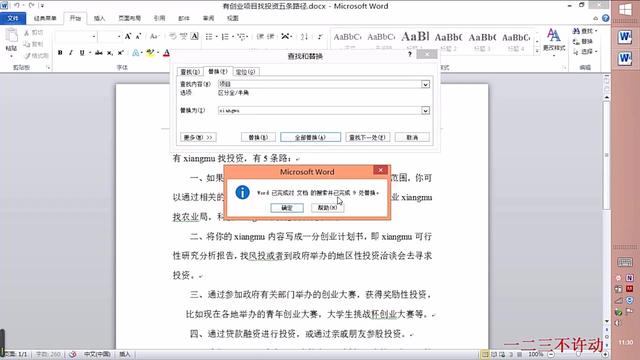Select the Format Painter tool
The height and width of the screenshot is (360, 640).
tap(36, 56)
